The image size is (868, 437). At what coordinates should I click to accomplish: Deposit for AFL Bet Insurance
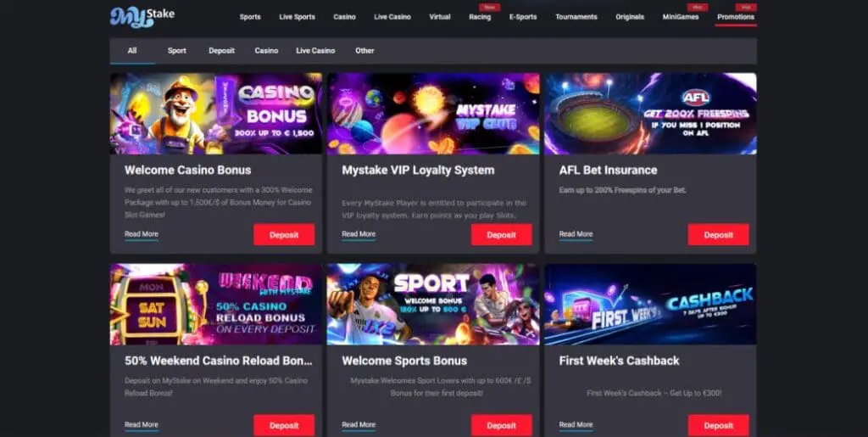[719, 235]
